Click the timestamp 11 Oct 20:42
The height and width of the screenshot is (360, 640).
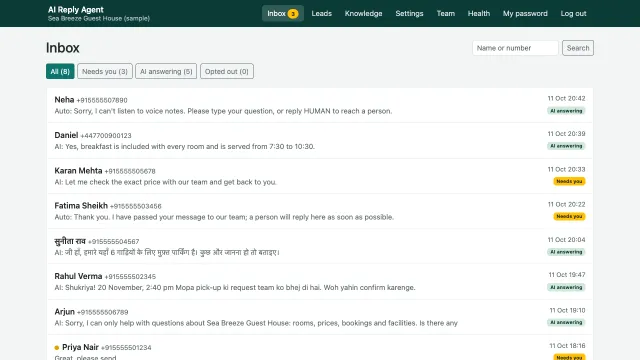pos(566,98)
